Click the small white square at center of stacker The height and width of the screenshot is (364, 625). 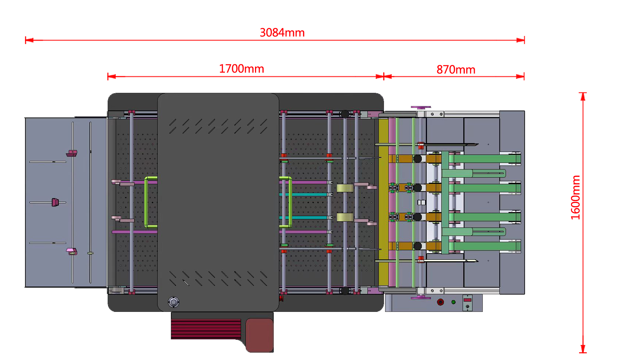(x=421, y=202)
